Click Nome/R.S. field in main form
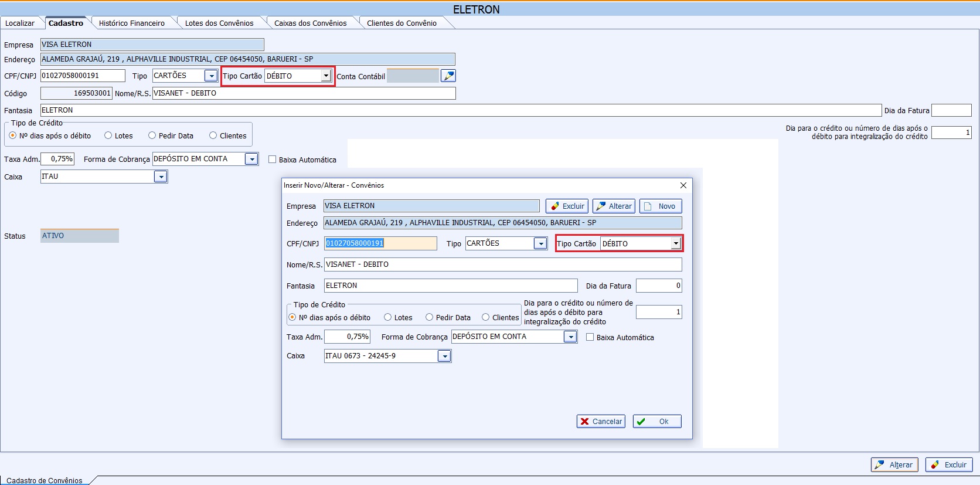Screen dimensions: 980x485 304,93
